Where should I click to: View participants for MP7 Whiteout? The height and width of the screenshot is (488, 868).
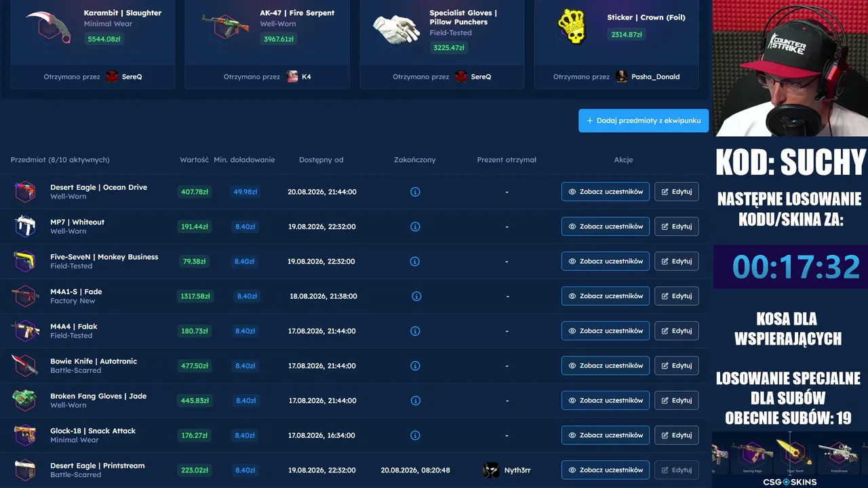pyautogui.click(x=606, y=226)
